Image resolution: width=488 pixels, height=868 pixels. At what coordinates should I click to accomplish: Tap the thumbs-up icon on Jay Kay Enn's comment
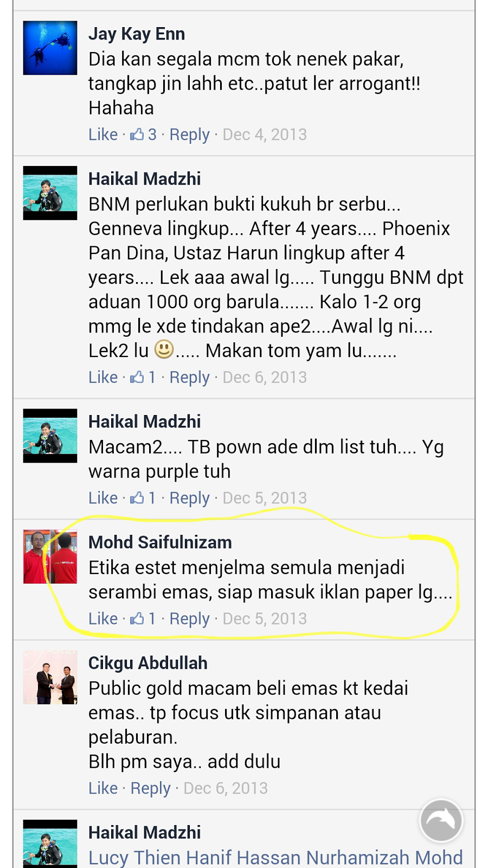(x=137, y=134)
